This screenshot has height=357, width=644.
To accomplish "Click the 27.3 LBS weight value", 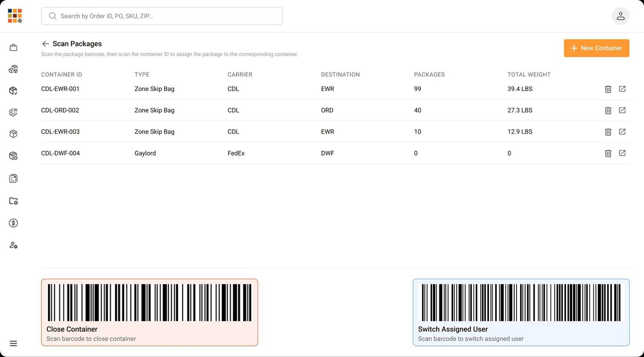I will point(520,110).
